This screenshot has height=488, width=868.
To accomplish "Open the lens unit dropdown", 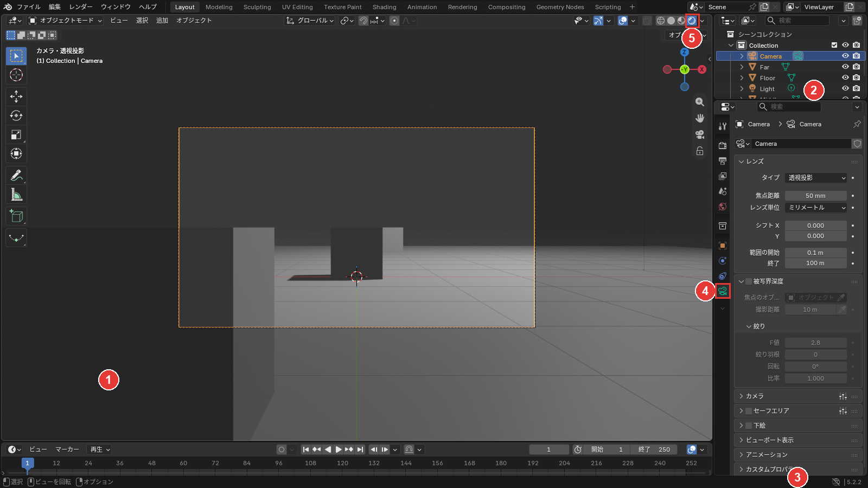I will point(816,208).
